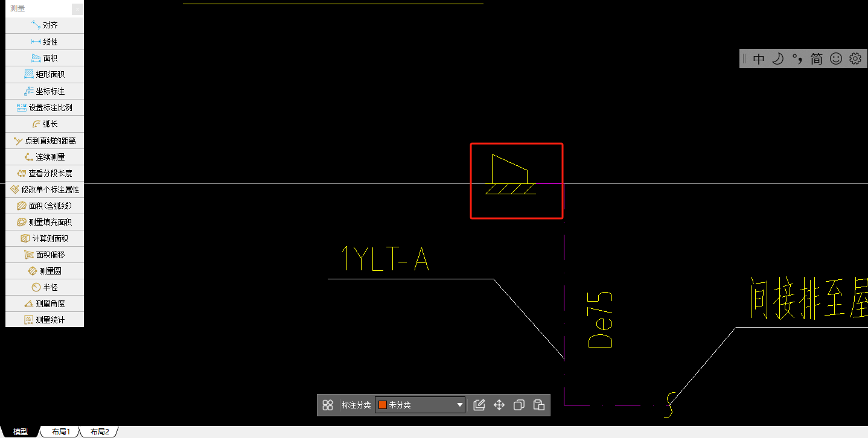Open 设置标注比例 annotation scale settings
868x438 pixels.
[45, 107]
